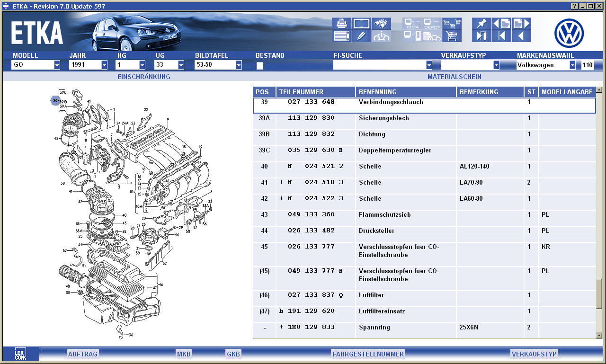Open the EINSCHRÄNKUNG section
606x364 pixels.
point(143,77)
